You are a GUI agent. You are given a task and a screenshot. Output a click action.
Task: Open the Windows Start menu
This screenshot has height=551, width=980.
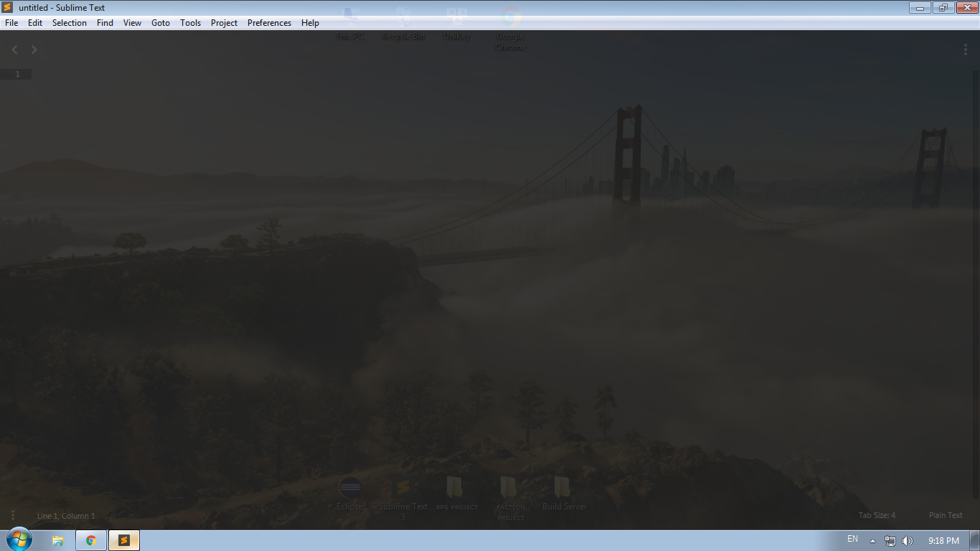(x=19, y=540)
